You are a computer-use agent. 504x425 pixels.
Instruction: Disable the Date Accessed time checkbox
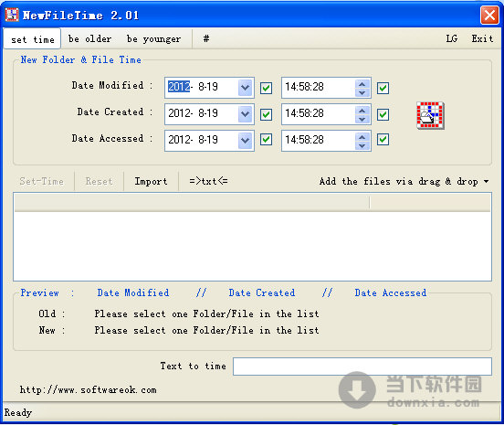(383, 140)
